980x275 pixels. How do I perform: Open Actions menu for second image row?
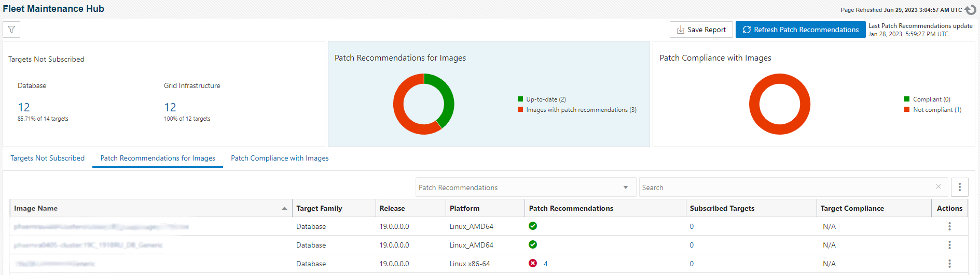point(949,245)
